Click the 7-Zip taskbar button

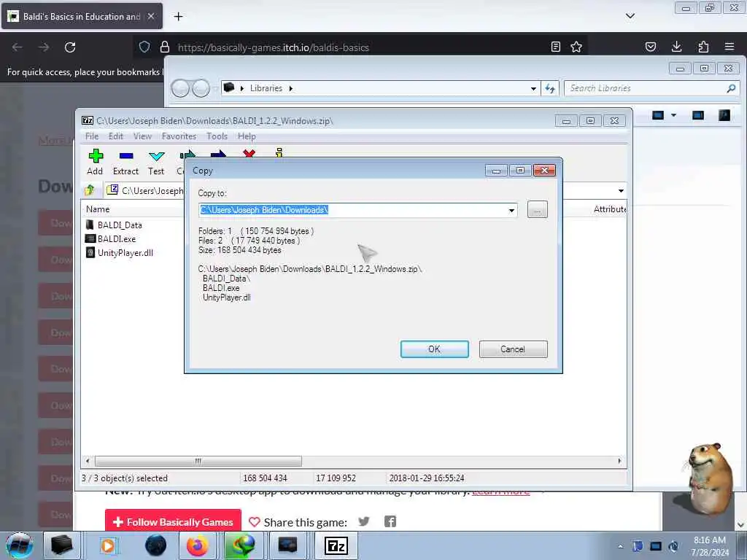pyautogui.click(x=336, y=545)
